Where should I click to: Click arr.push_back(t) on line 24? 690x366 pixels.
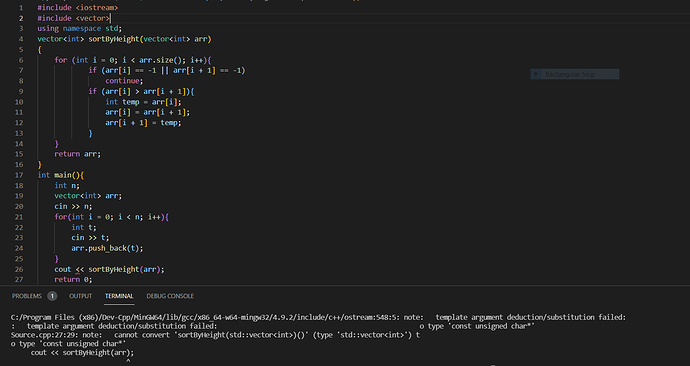point(107,248)
